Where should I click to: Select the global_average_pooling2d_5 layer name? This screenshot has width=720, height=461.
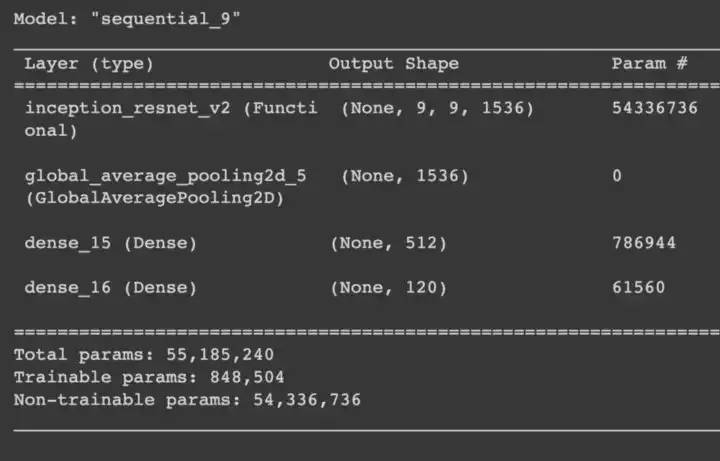(165, 176)
